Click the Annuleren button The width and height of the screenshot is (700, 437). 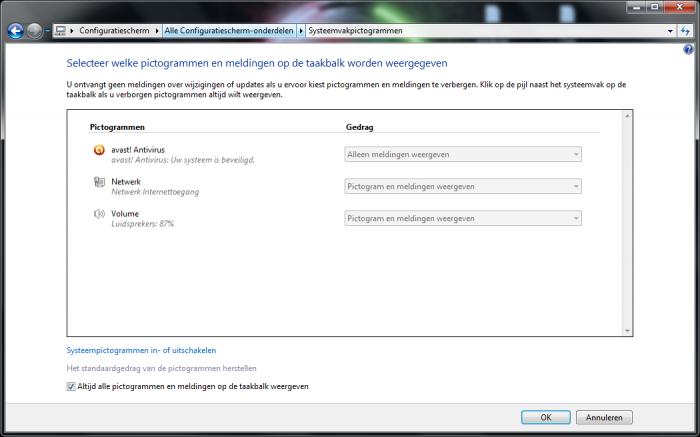click(604, 417)
